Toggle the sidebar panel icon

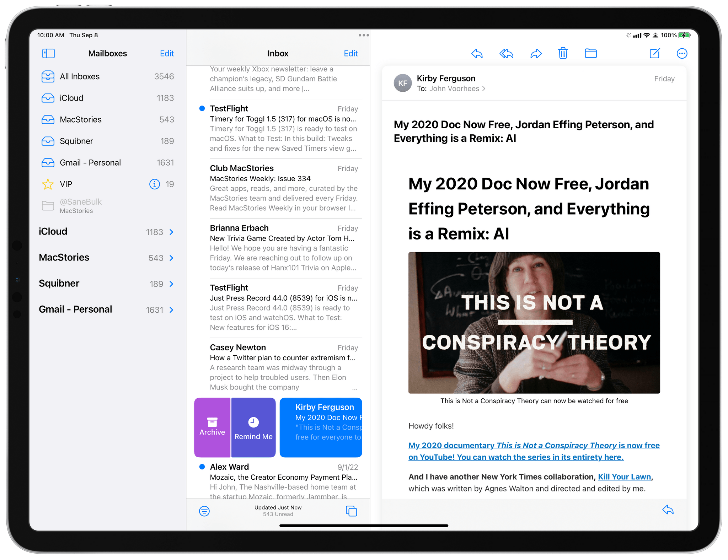48,53
